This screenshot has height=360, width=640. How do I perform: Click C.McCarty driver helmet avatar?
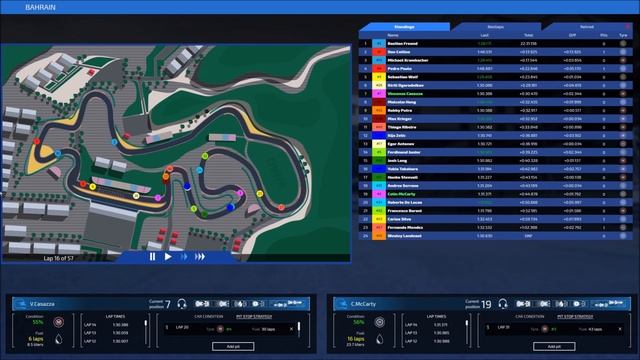click(x=342, y=304)
